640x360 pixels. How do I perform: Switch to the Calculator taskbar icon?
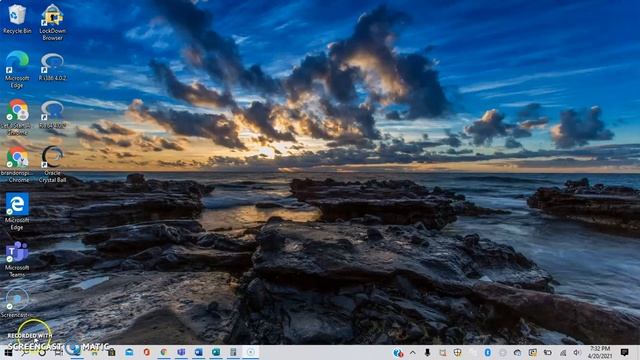[x=233, y=352]
